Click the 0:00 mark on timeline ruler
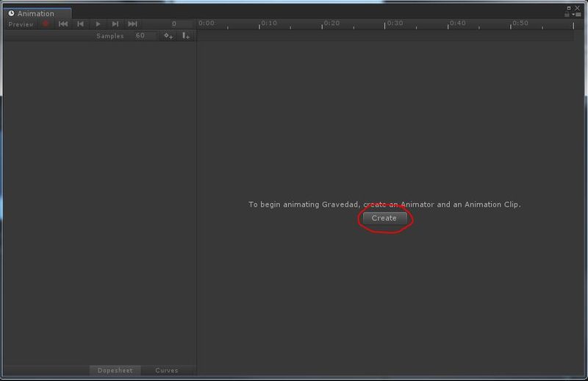This screenshot has width=588, height=381. pos(207,24)
